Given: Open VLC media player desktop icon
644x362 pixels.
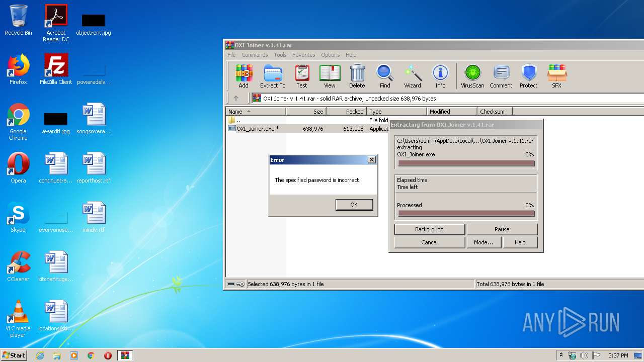Looking at the screenshot, I should click(x=18, y=319).
